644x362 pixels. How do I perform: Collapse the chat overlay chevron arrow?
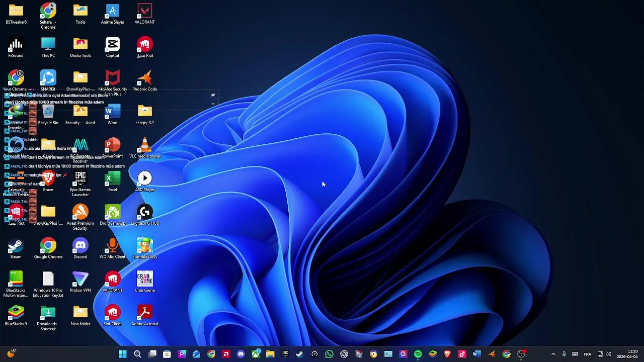[x=213, y=104]
